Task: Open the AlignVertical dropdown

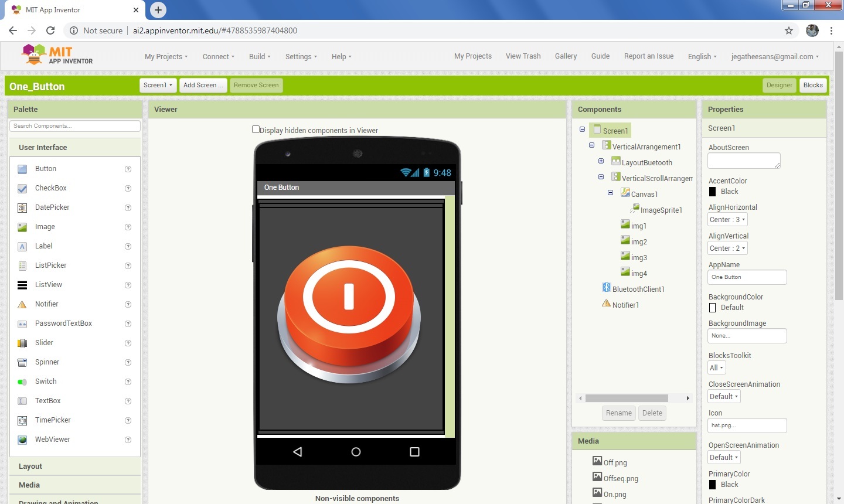Action: point(727,248)
